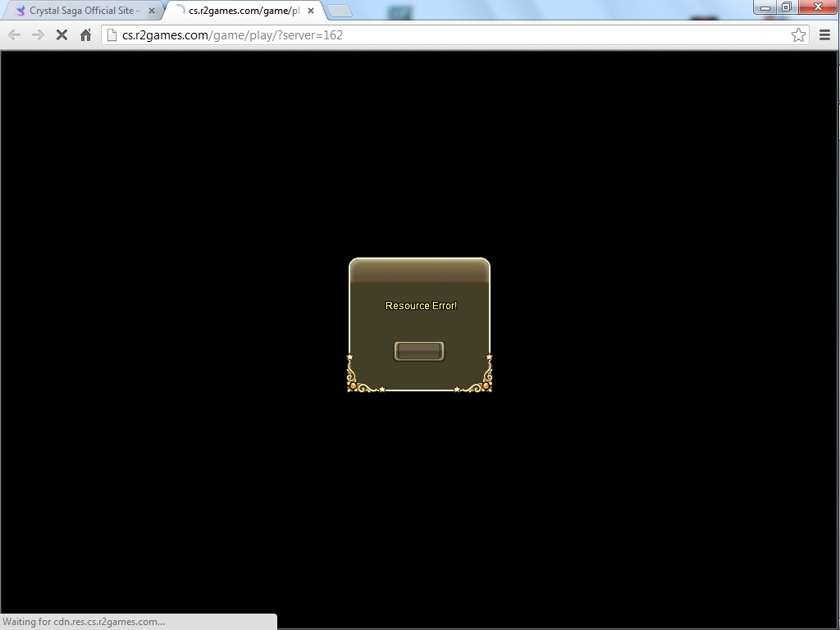Open the Chrome hamburger menu
This screenshot has height=630, width=840.
[824, 34]
